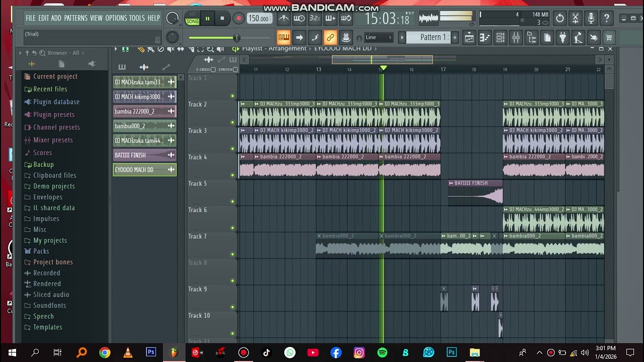
Task: Toggle loop recording icon
Action: pos(346,19)
